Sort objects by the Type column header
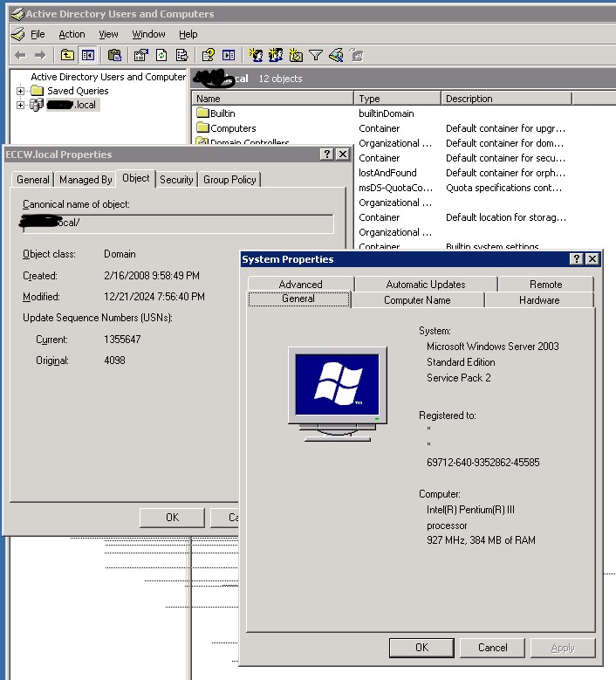The width and height of the screenshot is (616, 680). (x=396, y=99)
